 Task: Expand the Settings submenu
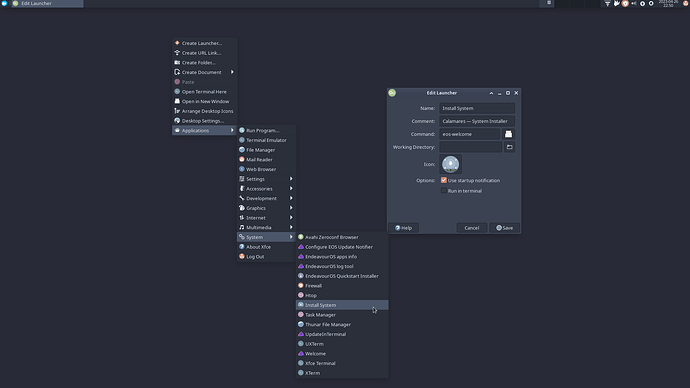pyautogui.click(x=266, y=179)
